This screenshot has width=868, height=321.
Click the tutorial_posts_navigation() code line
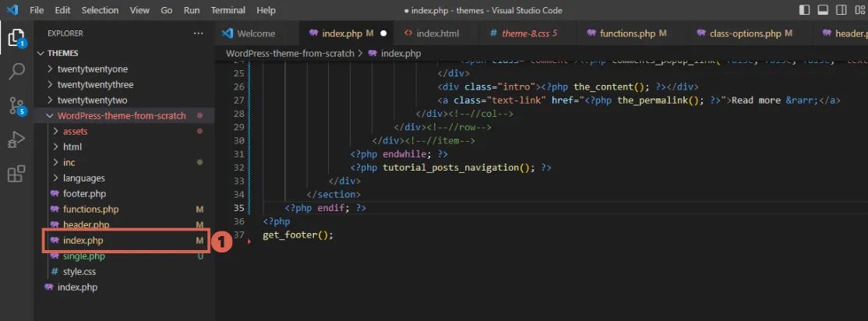click(x=451, y=168)
